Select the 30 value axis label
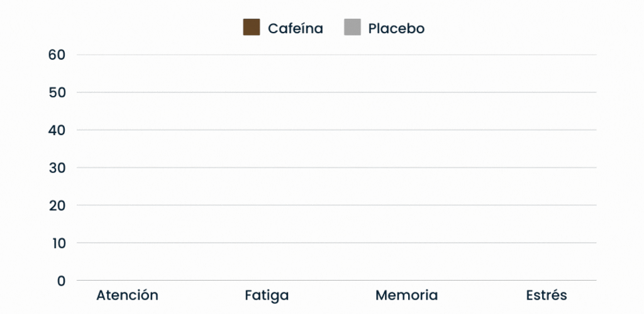The height and width of the screenshot is (314, 644). tap(57, 168)
